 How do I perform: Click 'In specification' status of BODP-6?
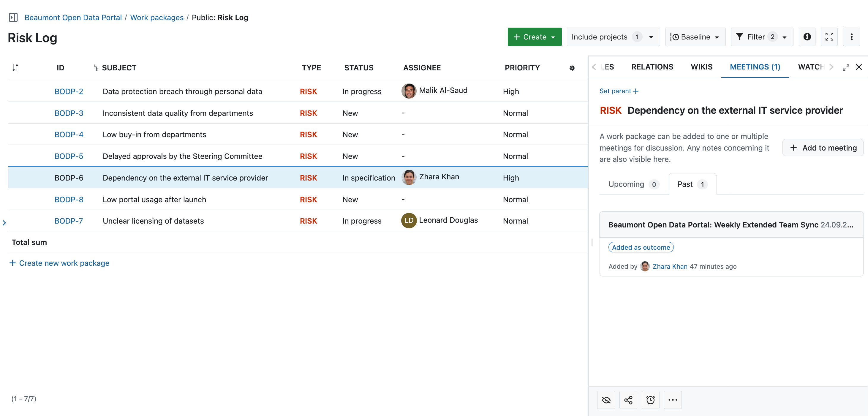pos(369,178)
